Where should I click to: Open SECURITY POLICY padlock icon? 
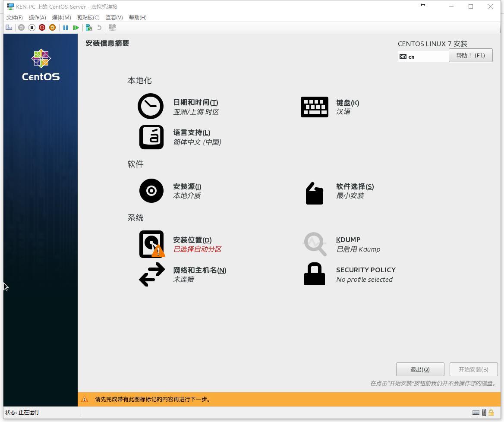click(315, 274)
